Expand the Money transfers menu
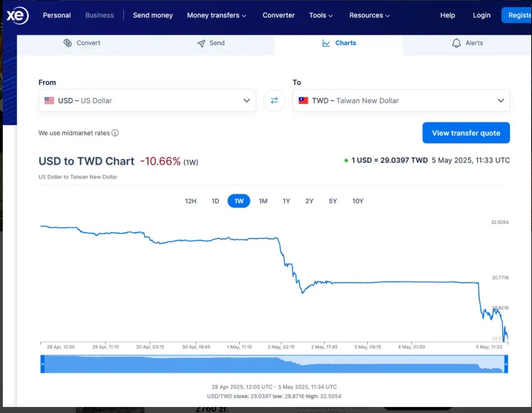The width and height of the screenshot is (532, 413). click(216, 15)
